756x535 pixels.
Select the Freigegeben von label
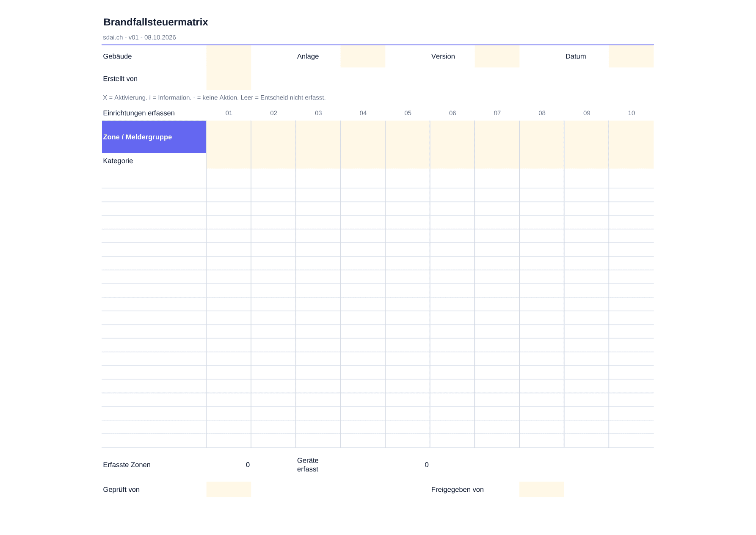(x=458, y=489)
